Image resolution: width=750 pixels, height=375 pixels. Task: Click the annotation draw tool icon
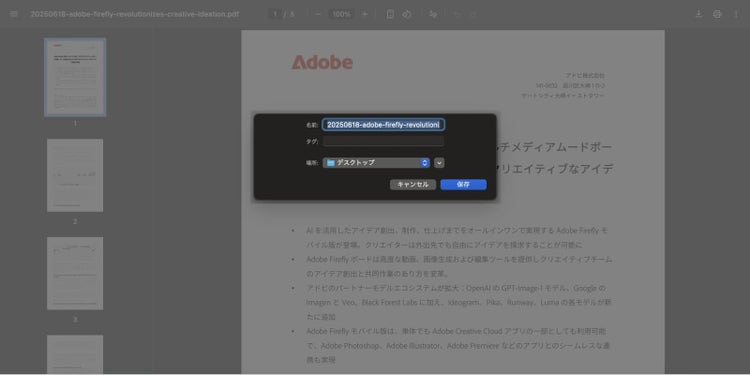[x=433, y=14]
